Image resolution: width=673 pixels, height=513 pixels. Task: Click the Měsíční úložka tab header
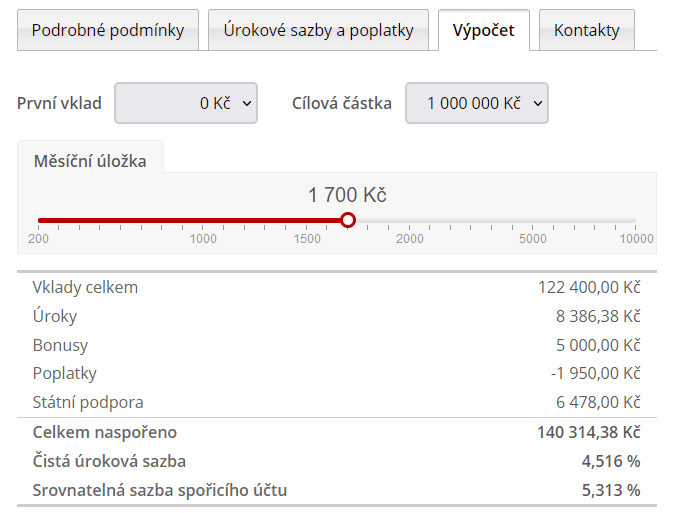pos(90,161)
